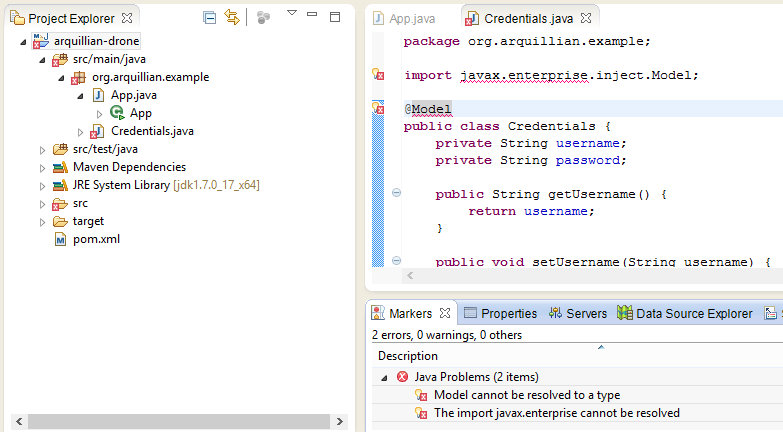Expand the src folder
783x432 pixels.
click(42, 204)
